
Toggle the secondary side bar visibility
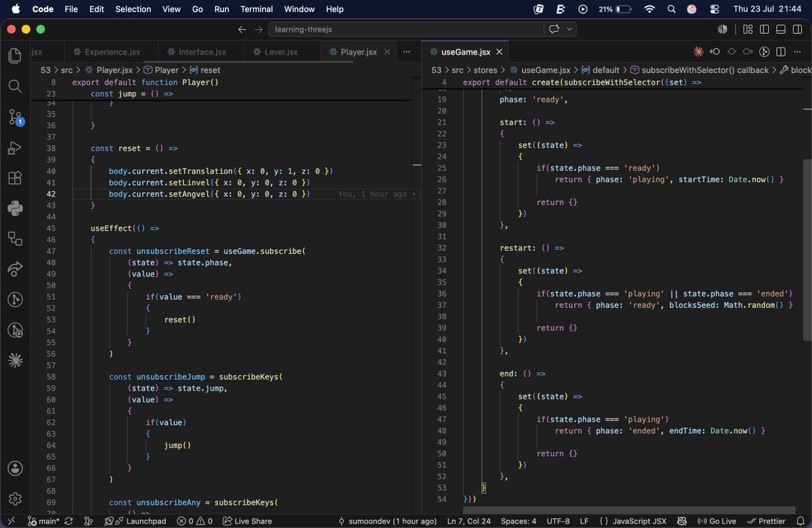(798, 29)
